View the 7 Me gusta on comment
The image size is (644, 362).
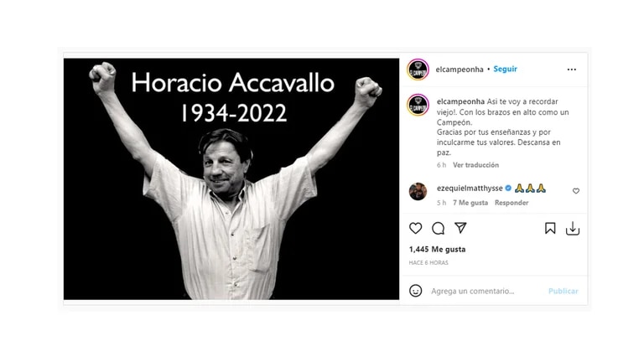[x=470, y=203]
